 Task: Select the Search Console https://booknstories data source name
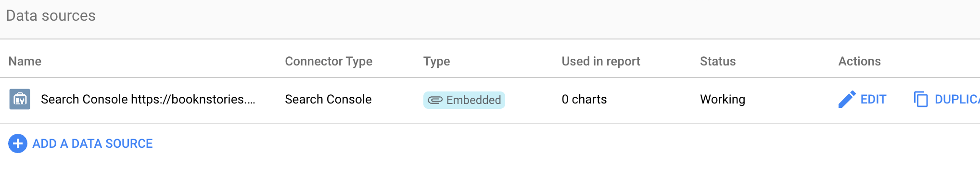click(148, 99)
